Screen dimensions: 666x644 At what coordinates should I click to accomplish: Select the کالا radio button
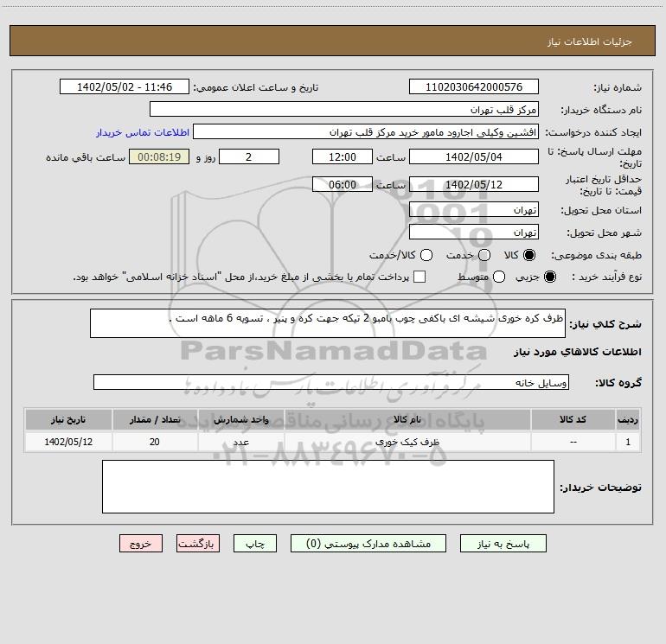[529, 255]
